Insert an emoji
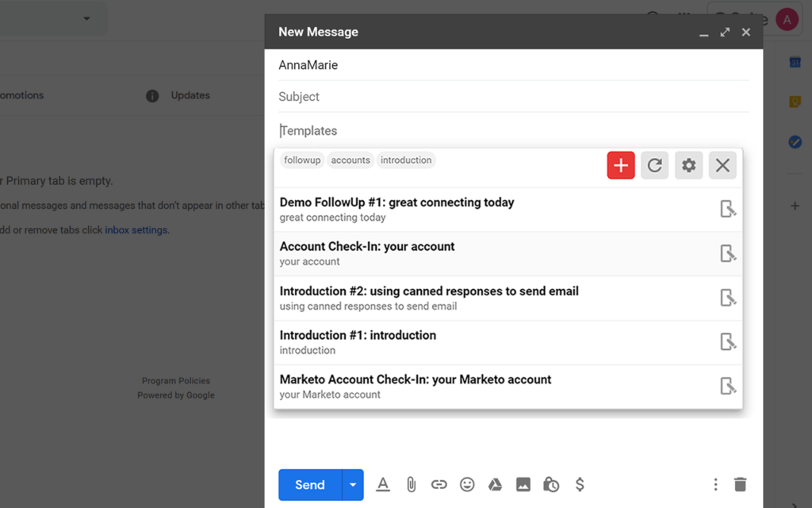 [x=467, y=485]
